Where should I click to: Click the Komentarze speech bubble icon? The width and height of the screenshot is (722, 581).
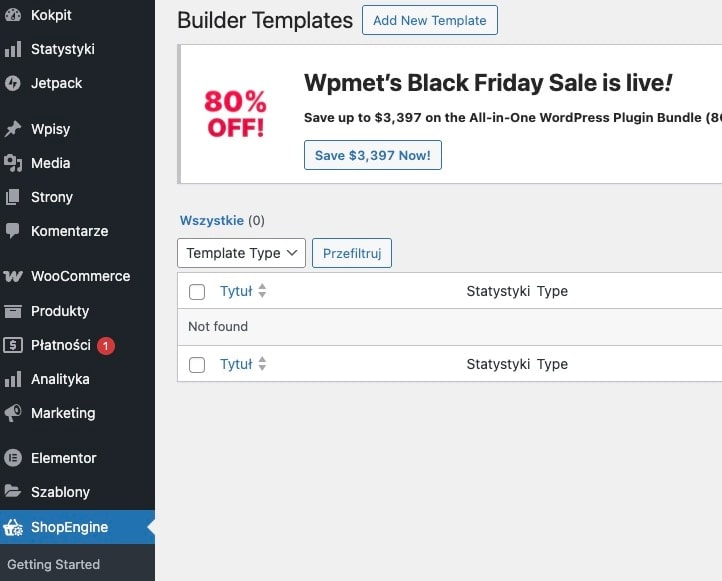click(13, 230)
